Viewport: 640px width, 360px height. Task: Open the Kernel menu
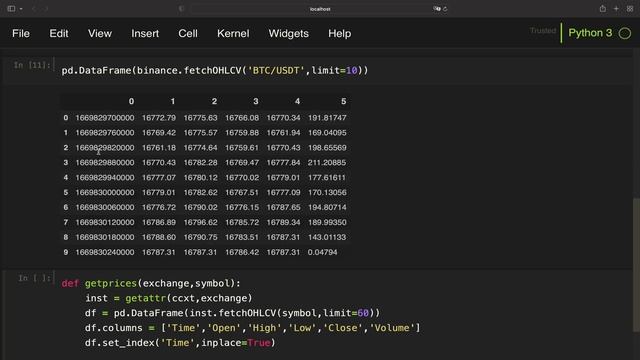233,33
